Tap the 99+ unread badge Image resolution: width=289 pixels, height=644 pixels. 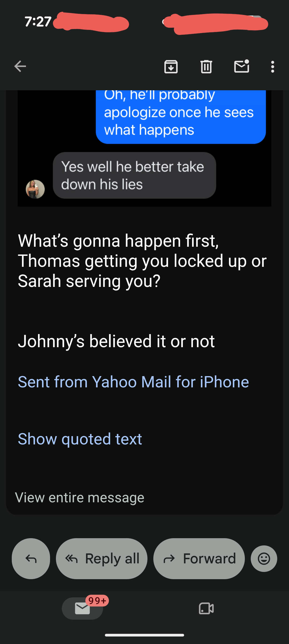(97, 601)
